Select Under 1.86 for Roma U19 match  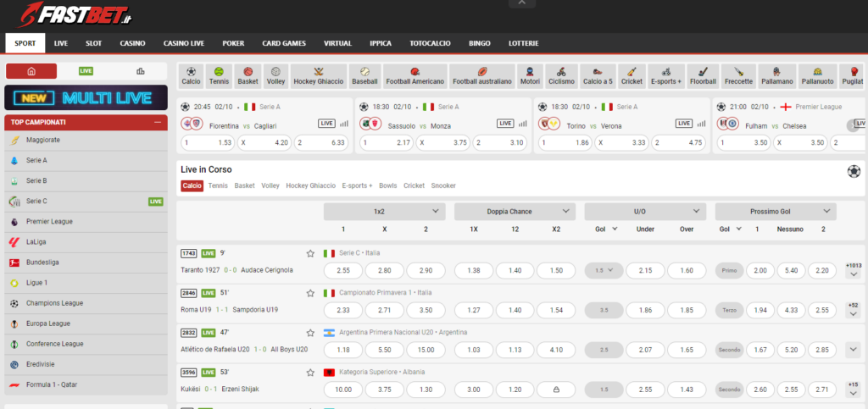[645, 310]
